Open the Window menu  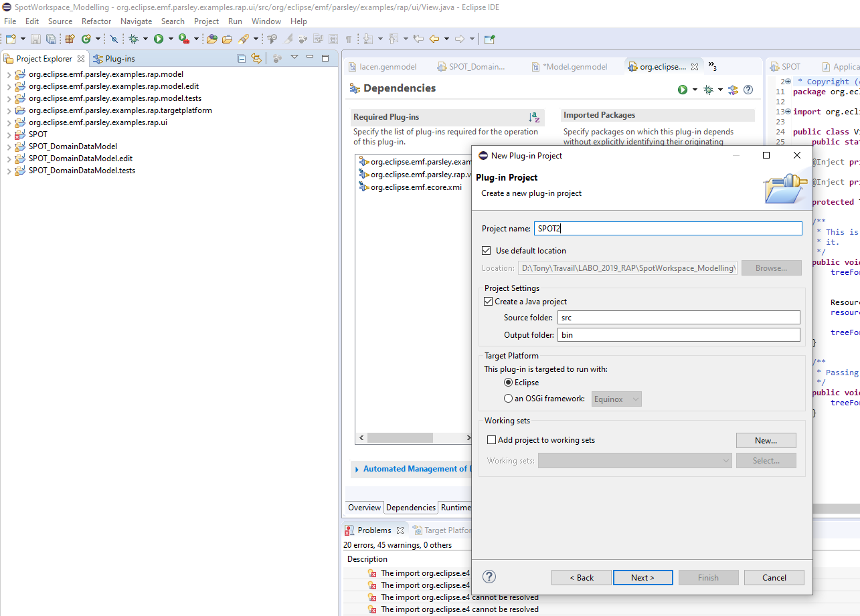click(x=266, y=21)
